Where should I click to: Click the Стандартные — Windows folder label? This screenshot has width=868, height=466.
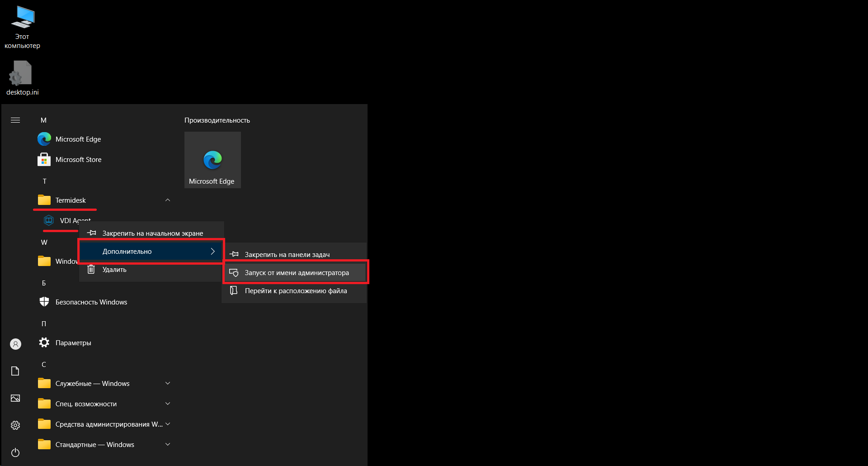pyautogui.click(x=94, y=444)
